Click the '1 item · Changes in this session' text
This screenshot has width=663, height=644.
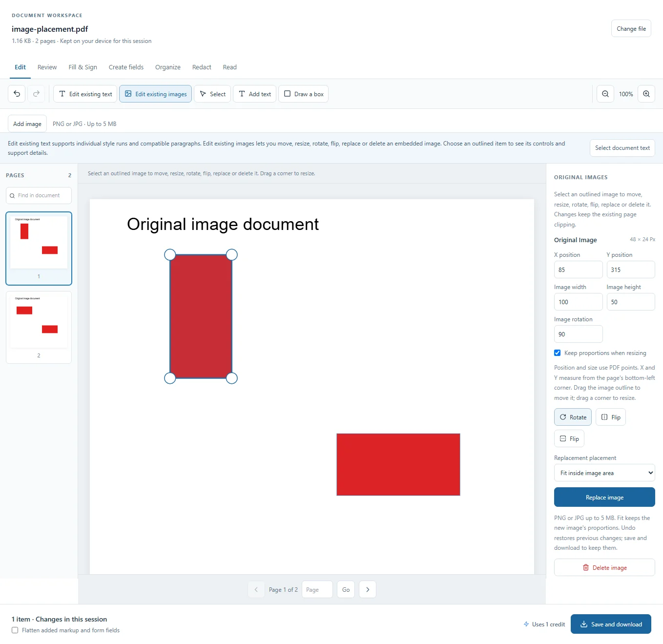click(x=59, y=619)
